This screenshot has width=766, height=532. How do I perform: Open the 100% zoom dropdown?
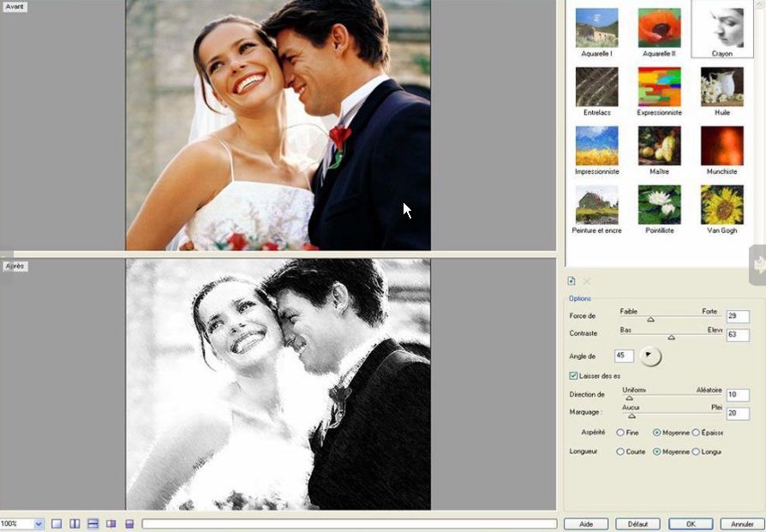(x=39, y=523)
